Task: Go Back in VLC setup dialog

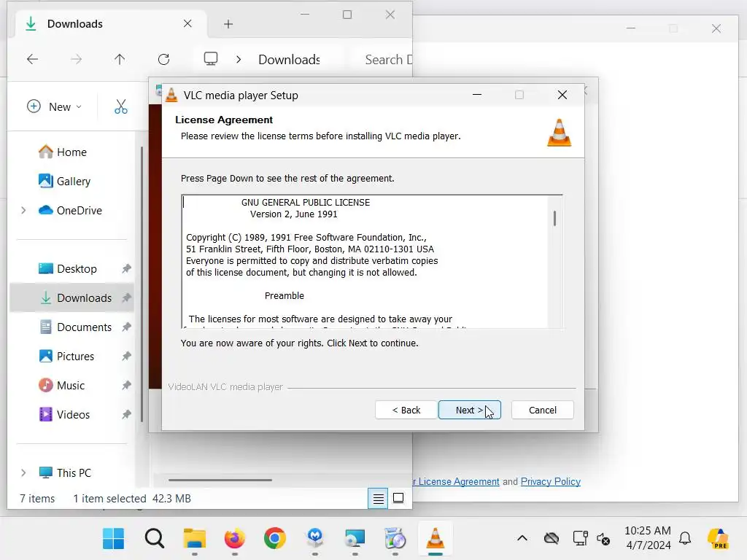Action: (x=406, y=410)
